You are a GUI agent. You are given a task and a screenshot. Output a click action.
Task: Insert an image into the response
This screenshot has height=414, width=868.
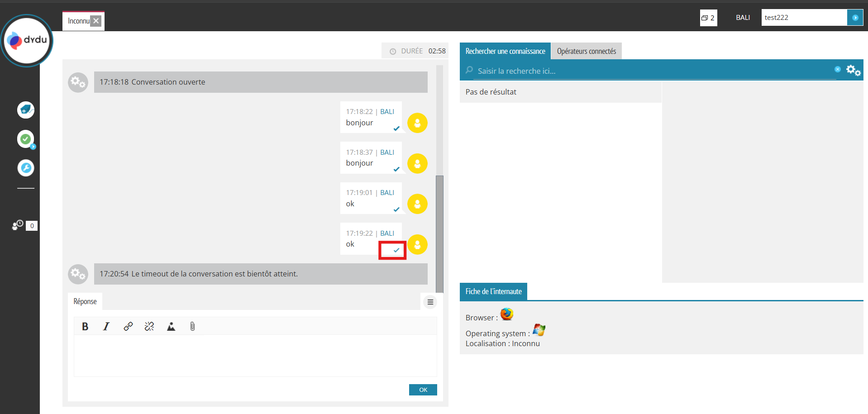[171, 326]
